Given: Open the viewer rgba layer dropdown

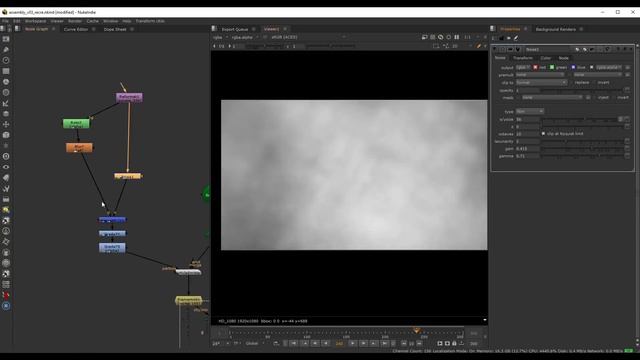Looking at the screenshot, I should [220, 37].
